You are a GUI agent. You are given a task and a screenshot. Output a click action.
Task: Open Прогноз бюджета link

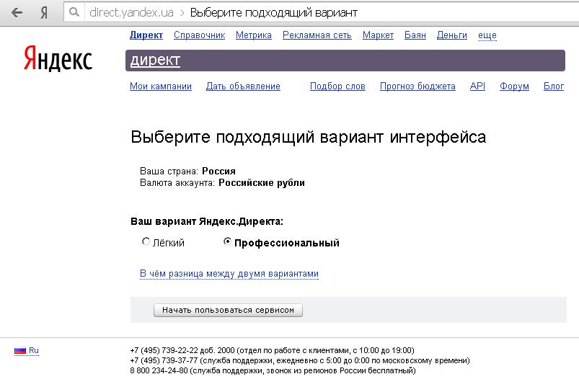417,86
